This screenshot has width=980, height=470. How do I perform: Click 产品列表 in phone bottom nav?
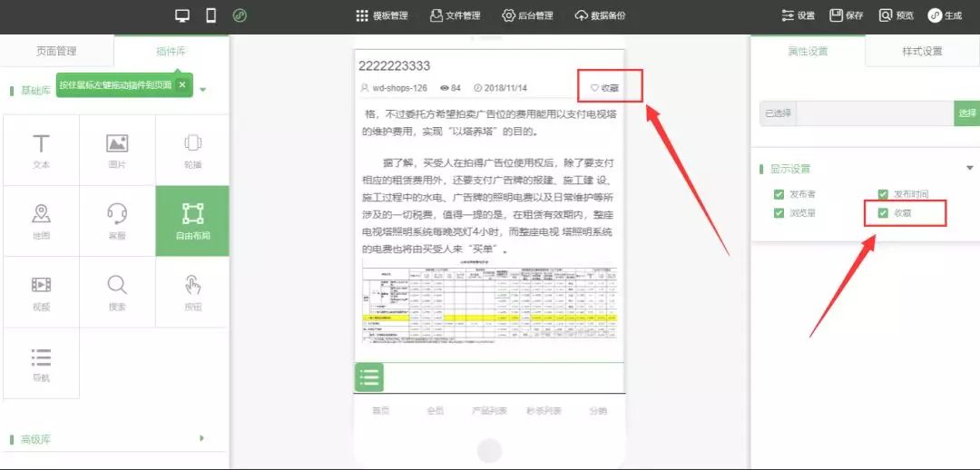coord(489,411)
